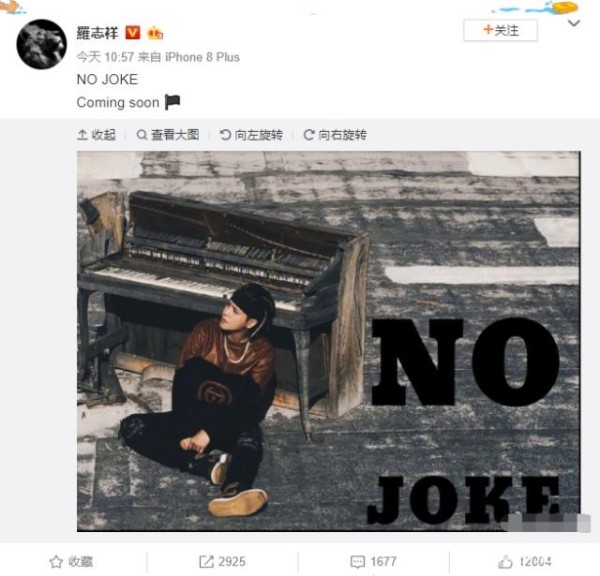Expand the post options chevron menu
600x576 pixels.
(574, 23)
